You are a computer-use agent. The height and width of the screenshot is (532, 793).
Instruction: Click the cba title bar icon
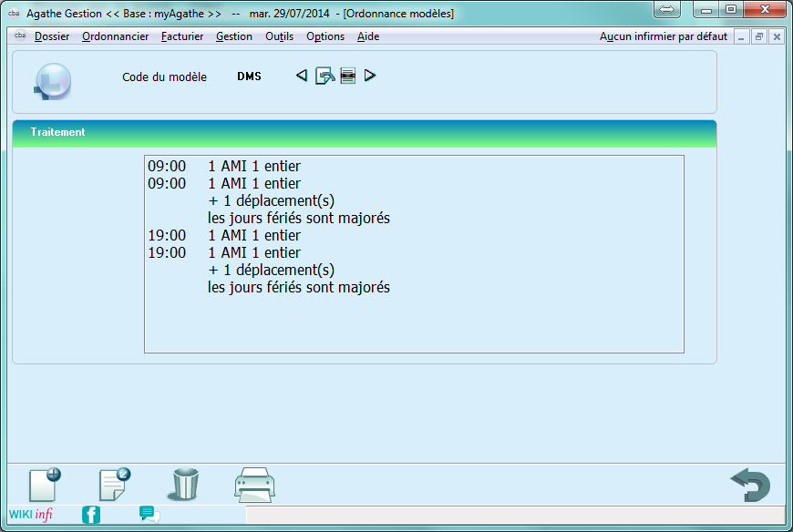point(15,13)
